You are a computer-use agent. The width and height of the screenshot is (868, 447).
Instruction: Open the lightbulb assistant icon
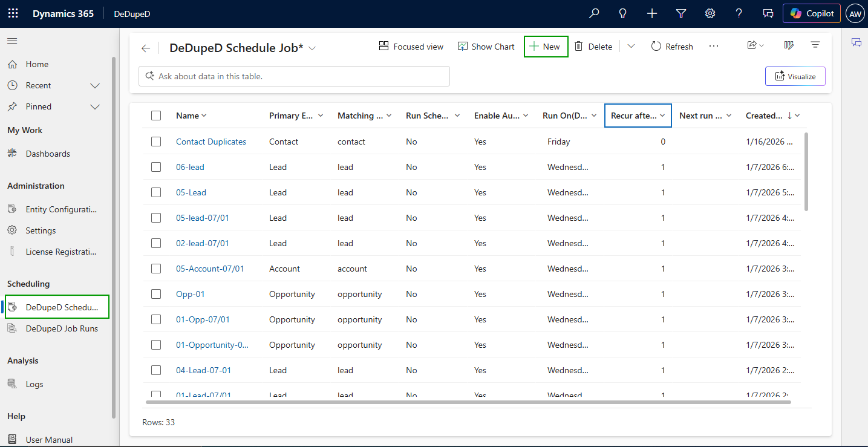pos(622,13)
